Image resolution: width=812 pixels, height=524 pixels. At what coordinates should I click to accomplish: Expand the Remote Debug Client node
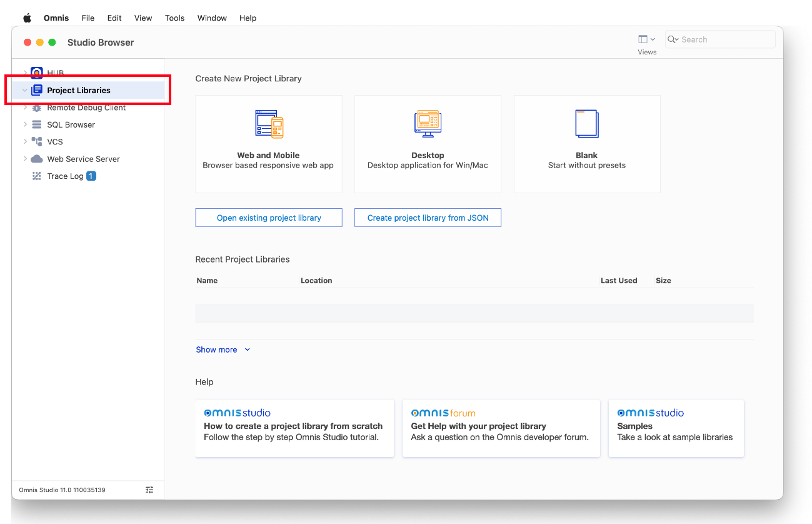click(x=25, y=108)
